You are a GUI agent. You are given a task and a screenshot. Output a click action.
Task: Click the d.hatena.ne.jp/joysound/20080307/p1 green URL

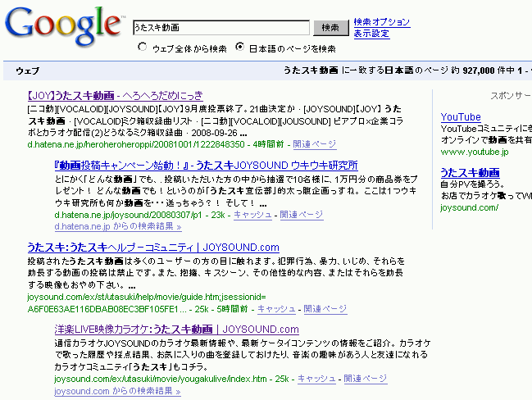(128, 215)
